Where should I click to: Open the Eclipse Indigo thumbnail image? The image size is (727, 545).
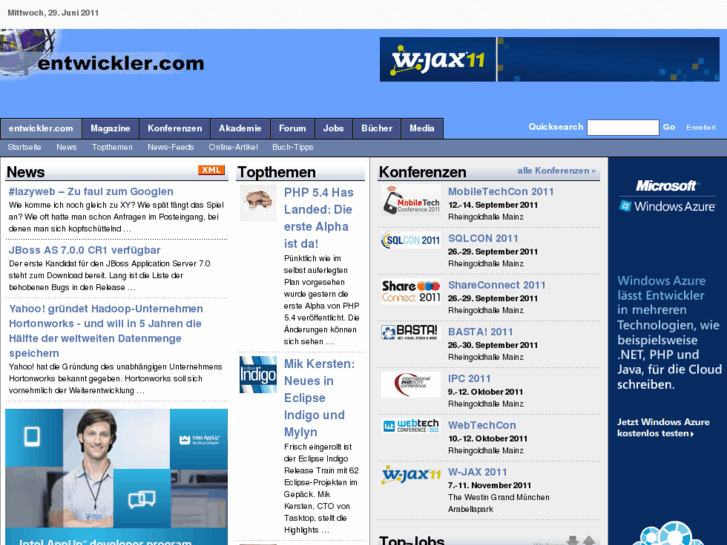(x=258, y=375)
